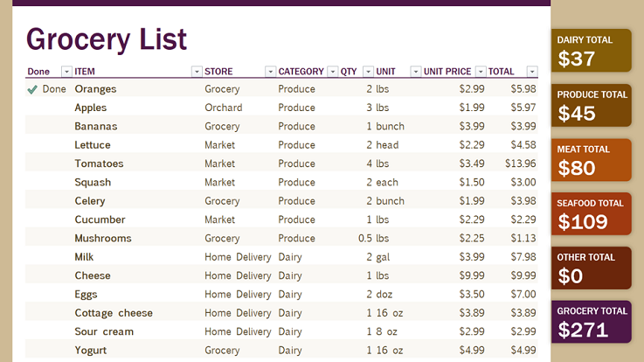Open the QTY column filter arrow
Screen dimensions: 644x362
(368, 72)
